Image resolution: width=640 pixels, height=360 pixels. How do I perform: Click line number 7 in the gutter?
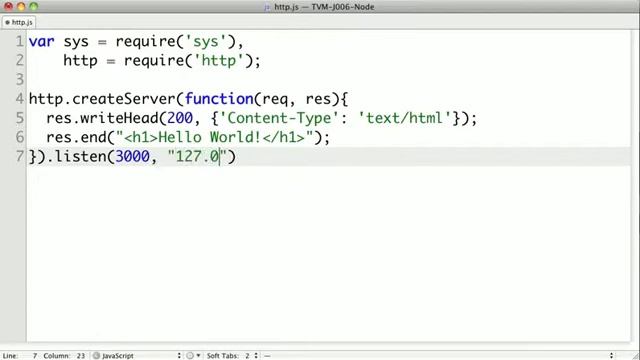(20, 156)
